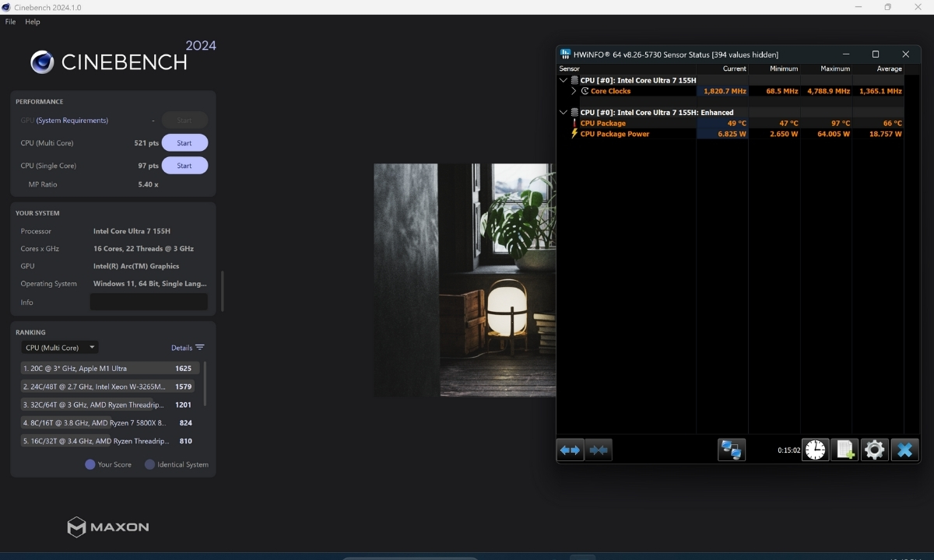The width and height of the screenshot is (934, 560).
Task: Open the CPU (Multi Core) ranking dropdown
Action: pyautogui.click(x=60, y=348)
